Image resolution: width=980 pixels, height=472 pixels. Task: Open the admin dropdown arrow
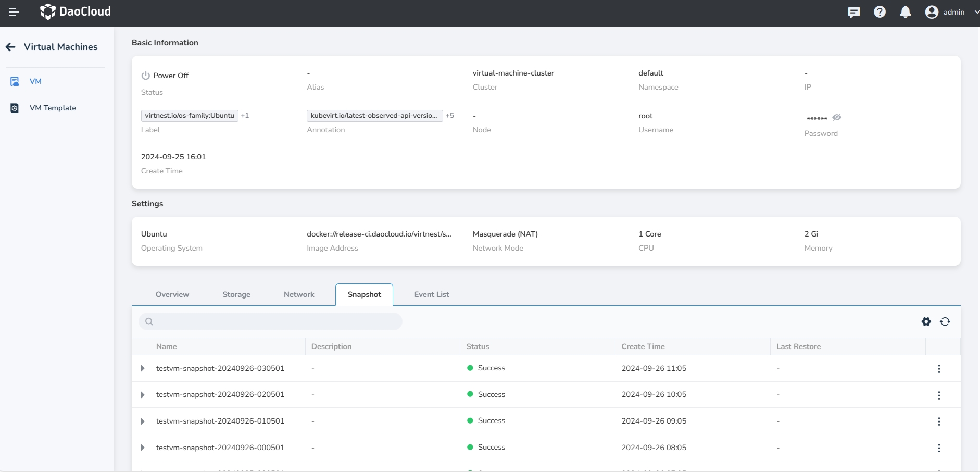(x=975, y=11)
